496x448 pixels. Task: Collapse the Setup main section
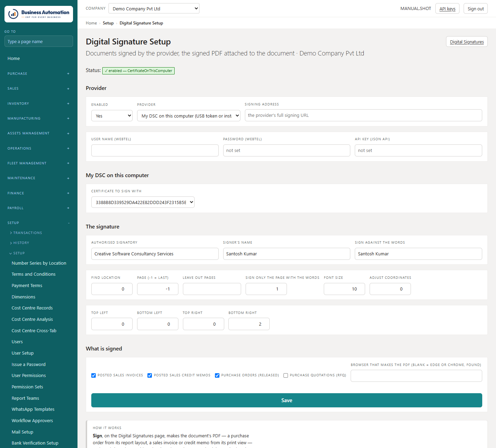tap(39, 223)
